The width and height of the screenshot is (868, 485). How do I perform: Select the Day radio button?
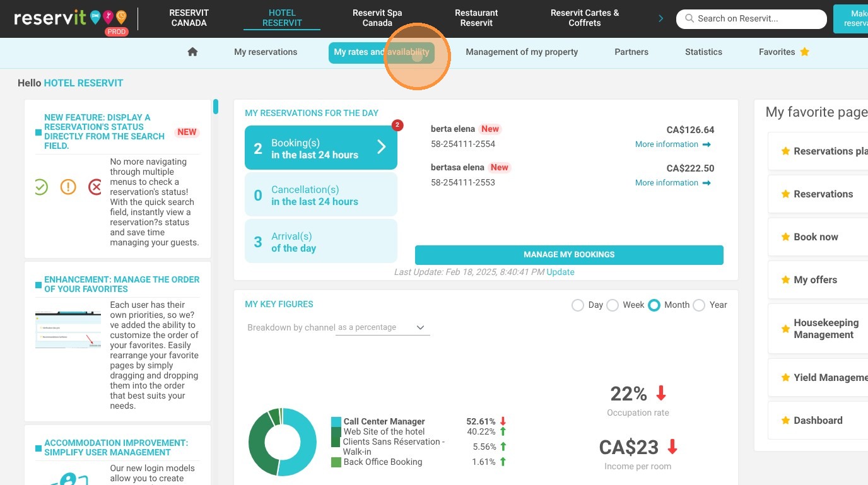(x=577, y=305)
